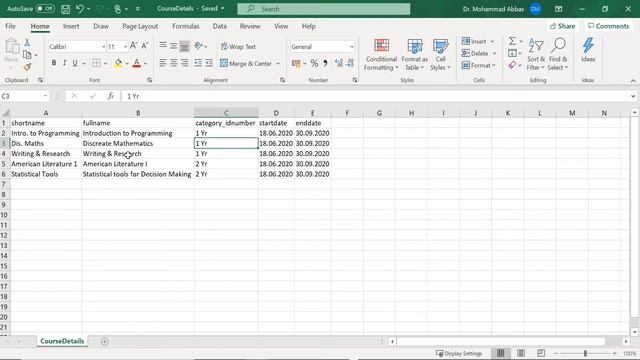Click the Increase Decimal icon
This screenshot has height=360, width=640.
(x=339, y=63)
